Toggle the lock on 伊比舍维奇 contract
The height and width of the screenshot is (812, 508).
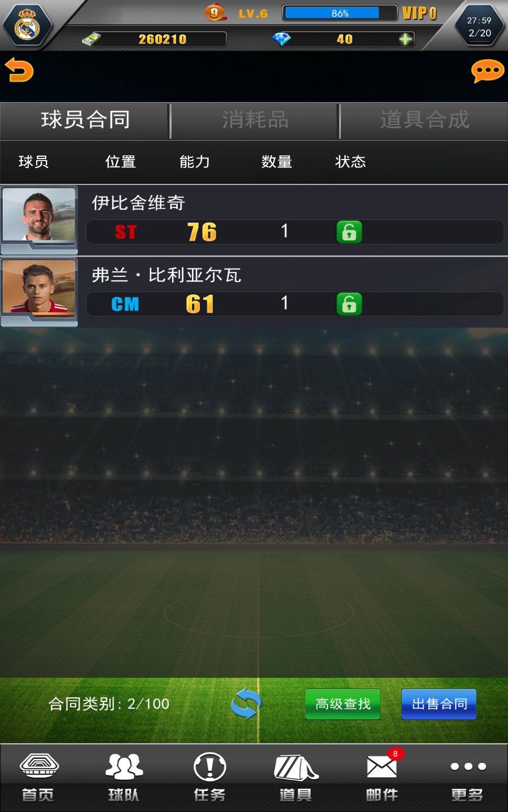coord(349,232)
